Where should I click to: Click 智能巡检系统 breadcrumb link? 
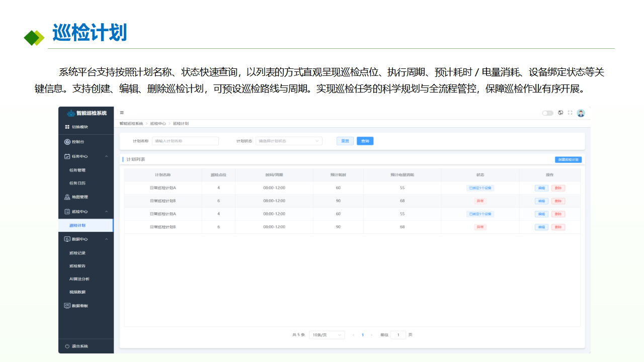click(131, 124)
